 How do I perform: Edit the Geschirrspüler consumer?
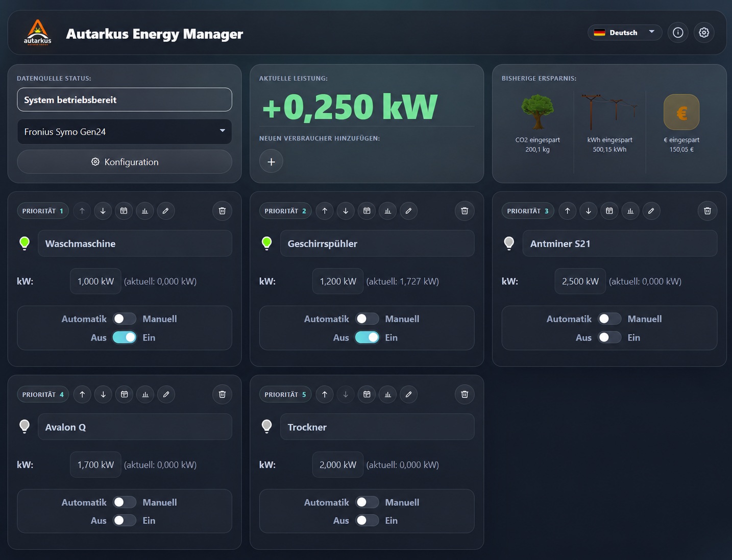pos(408,211)
